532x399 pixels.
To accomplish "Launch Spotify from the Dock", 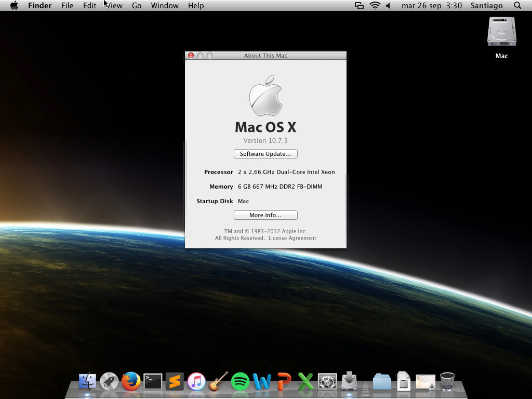I will (x=240, y=382).
